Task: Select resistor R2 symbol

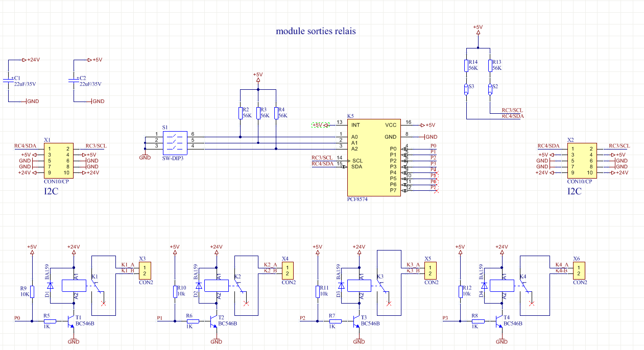Action: (x=240, y=113)
